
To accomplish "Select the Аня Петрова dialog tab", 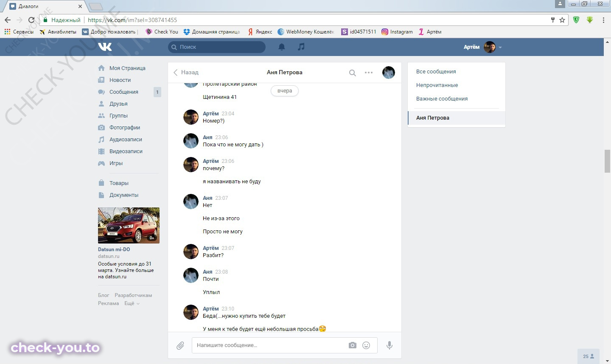I will (456, 118).
